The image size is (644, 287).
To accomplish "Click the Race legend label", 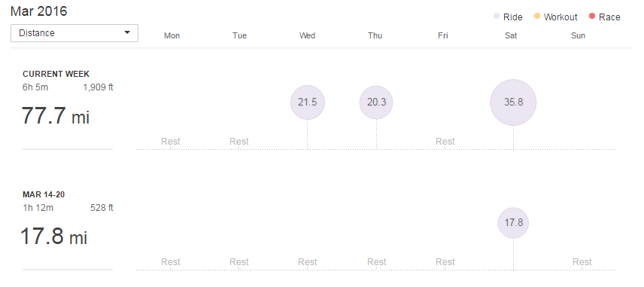I will tap(609, 17).
